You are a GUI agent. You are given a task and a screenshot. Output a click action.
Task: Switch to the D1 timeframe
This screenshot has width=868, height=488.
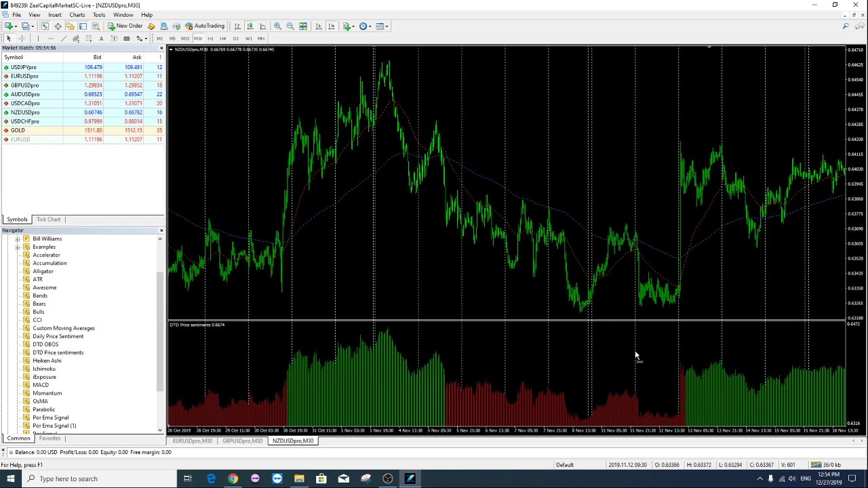[235, 39]
